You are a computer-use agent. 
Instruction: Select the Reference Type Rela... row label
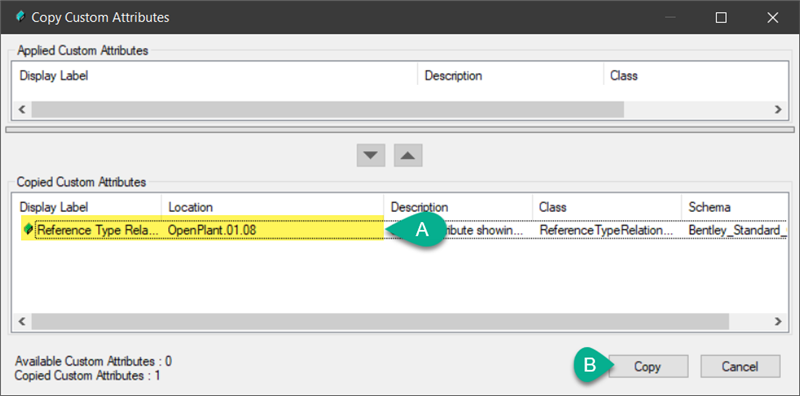(98, 230)
